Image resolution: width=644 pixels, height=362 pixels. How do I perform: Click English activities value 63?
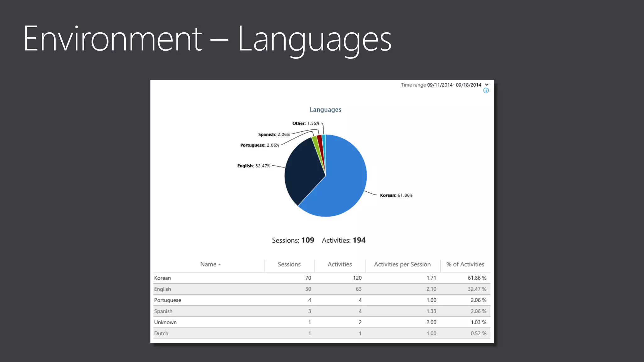tap(358, 289)
